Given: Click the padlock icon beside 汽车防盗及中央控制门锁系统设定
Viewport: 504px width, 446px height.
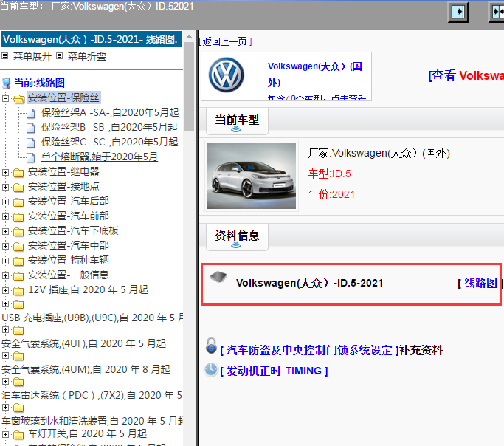Looking at the screenshot, I should (211, 346).
